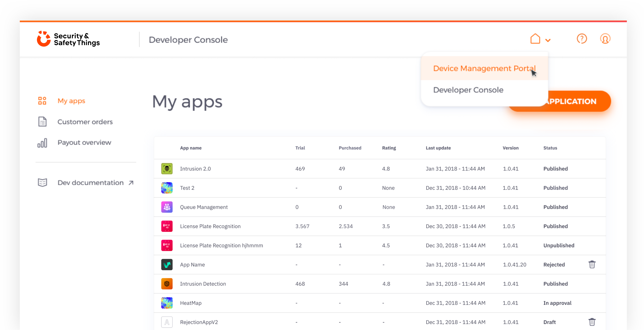This screenshot has height=330, width=644.
Task: Delete the RejectionAppV2 draft with trash icon
Action: 592,322
